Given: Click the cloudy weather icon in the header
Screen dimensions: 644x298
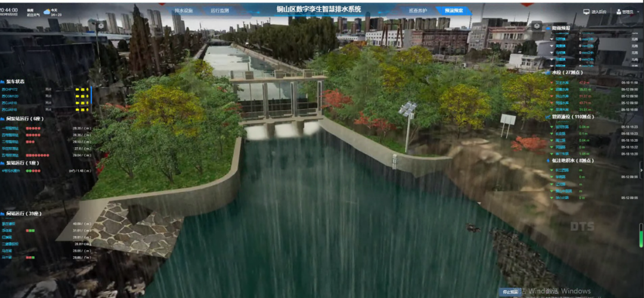Looking at the screenshot, I should pos(47,11).
